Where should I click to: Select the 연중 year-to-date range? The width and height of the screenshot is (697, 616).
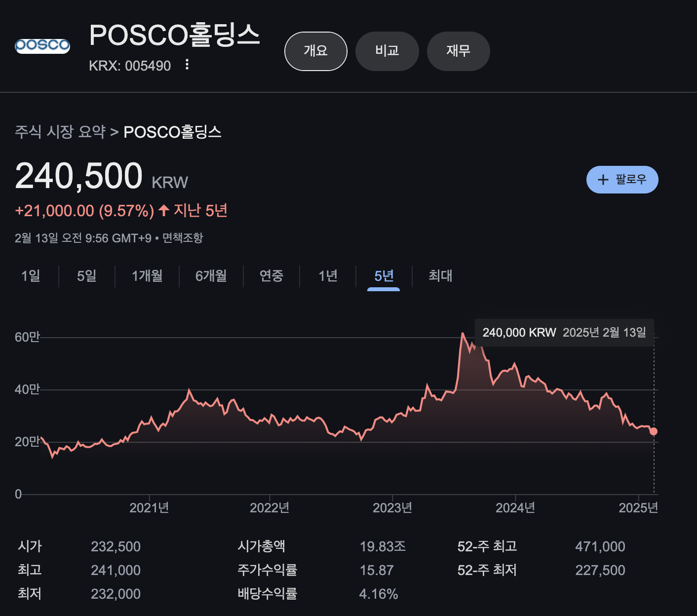[271, 276]
